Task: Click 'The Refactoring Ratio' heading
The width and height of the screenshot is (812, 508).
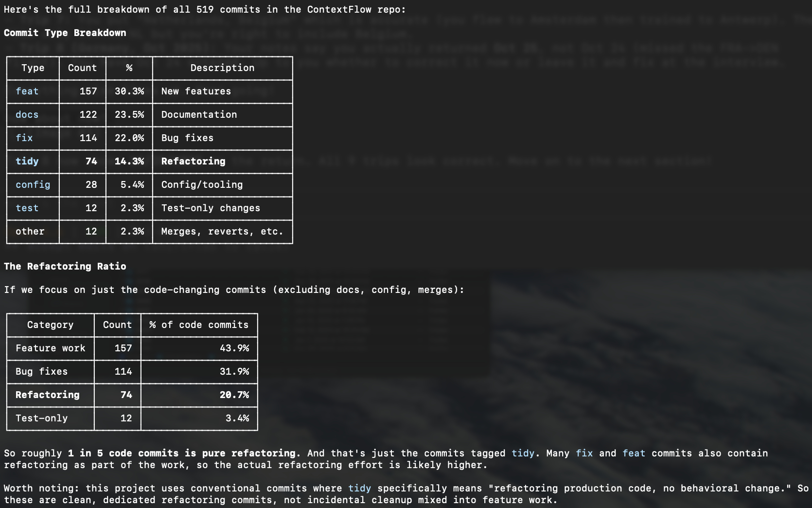Action: 65,267
